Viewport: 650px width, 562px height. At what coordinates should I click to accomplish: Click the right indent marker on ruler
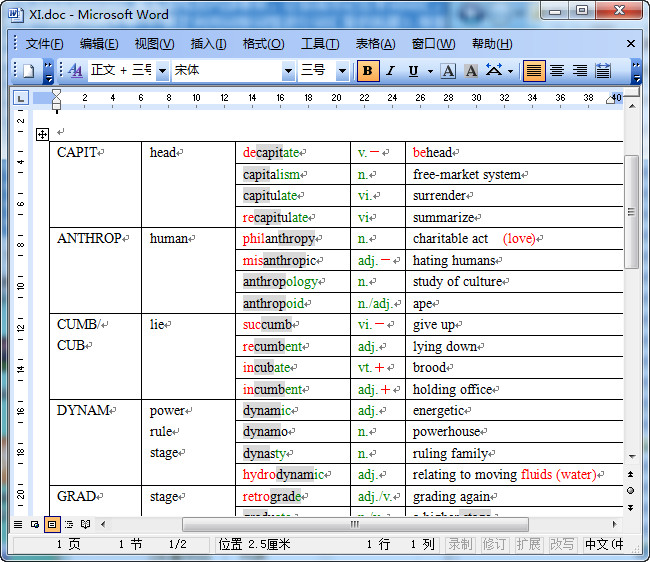click(x=611, y=99)
